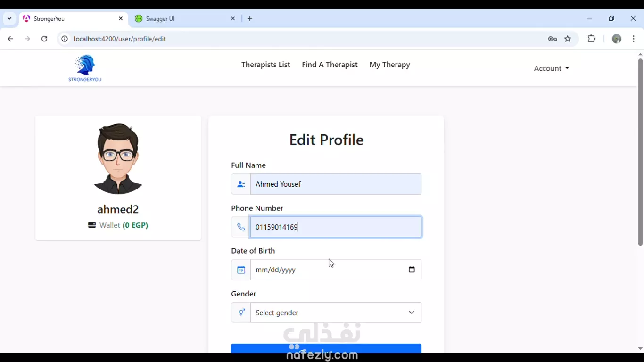The height and width of the screenshot is (362, 644).
Task: Open the Chrome three-dot menu
Action: [634, 39]
